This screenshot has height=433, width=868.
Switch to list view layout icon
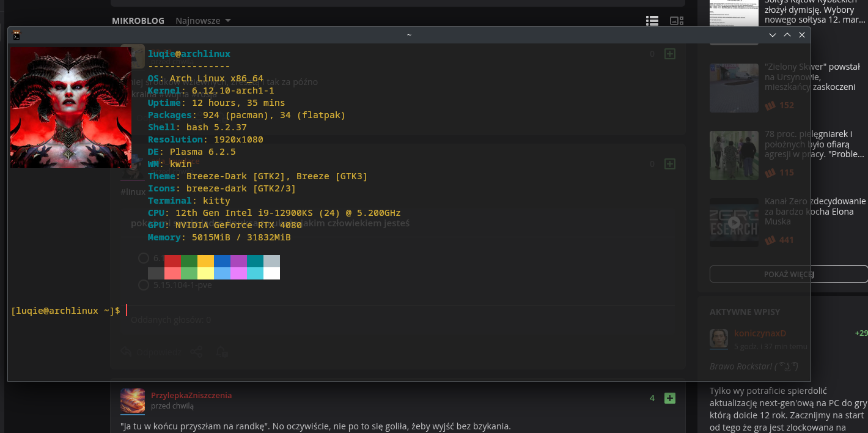[652, 21]
